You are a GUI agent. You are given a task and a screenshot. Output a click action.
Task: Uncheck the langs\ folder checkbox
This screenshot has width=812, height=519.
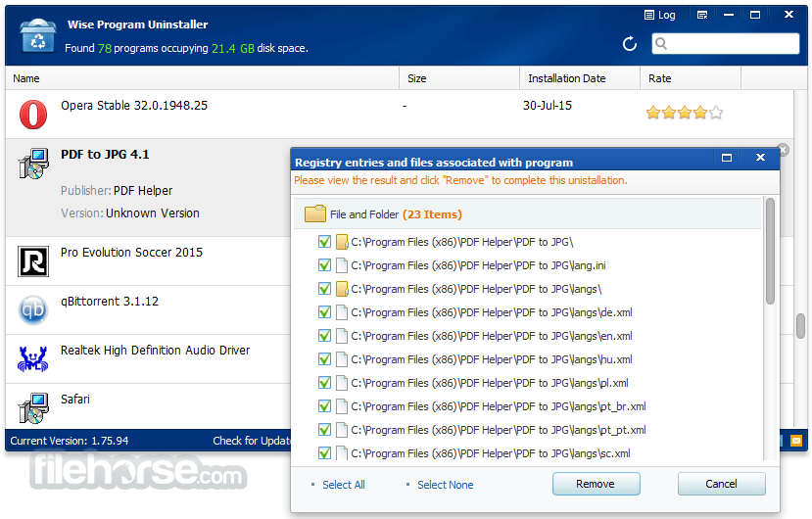tap(324, 289)
